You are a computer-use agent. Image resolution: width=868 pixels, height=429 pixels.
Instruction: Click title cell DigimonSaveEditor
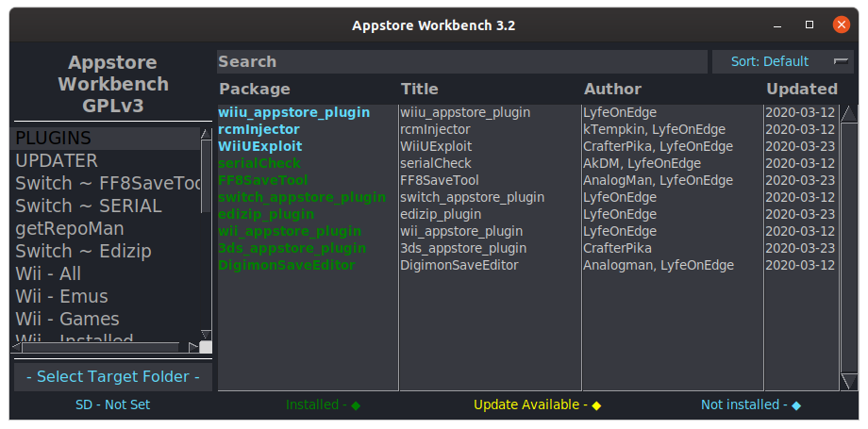(459, 265)
